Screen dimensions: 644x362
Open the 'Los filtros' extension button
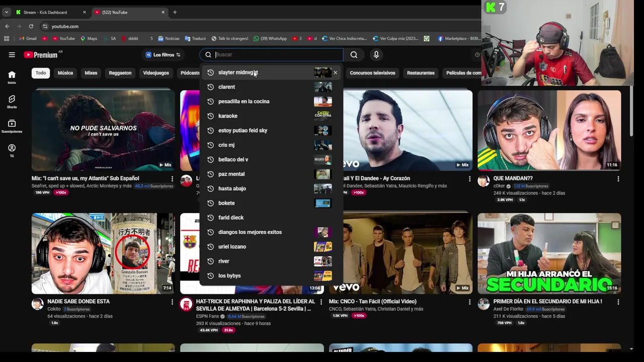[x=163, y=55]
